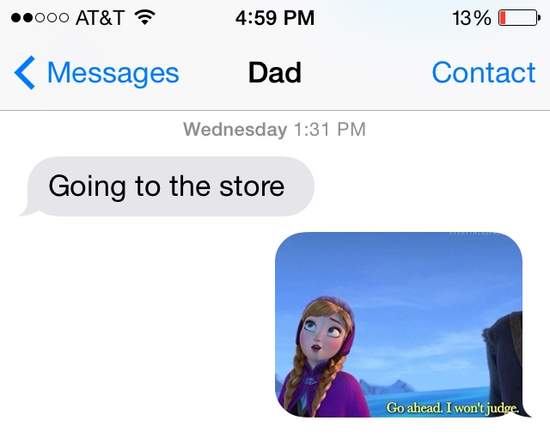This screenshot has width=550, height=439.
Task: Open the sent Frozen image attachment
Action: pyautogui.click(x=400, y=325)
